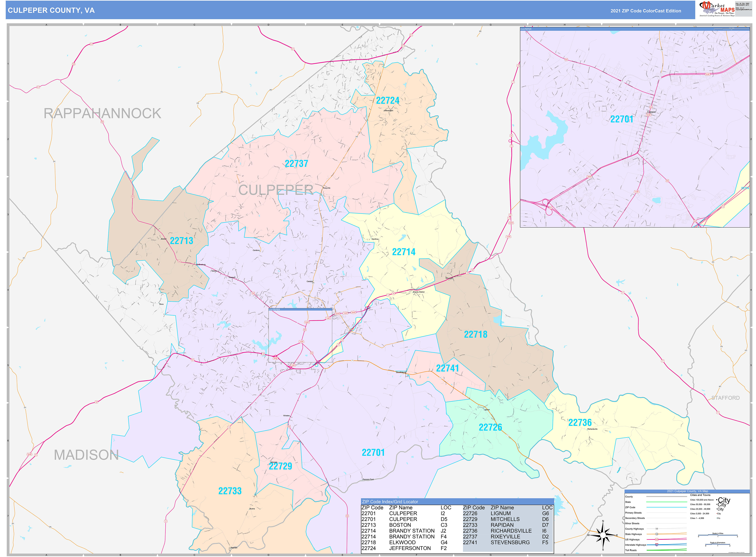This screenshot has width=756, height=557.
Task: Click the 22726 ZIP label near Lignum
Action: [x=490, y=428]
